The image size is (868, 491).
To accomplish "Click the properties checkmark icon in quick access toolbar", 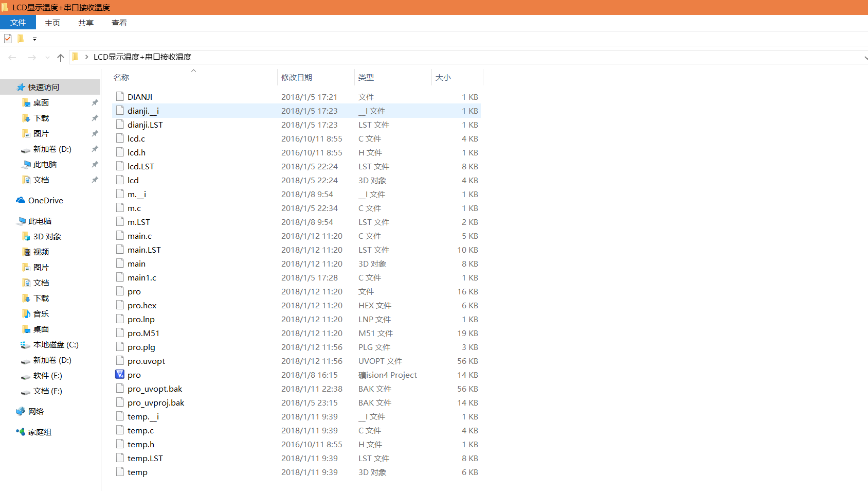I will (8, 39).
